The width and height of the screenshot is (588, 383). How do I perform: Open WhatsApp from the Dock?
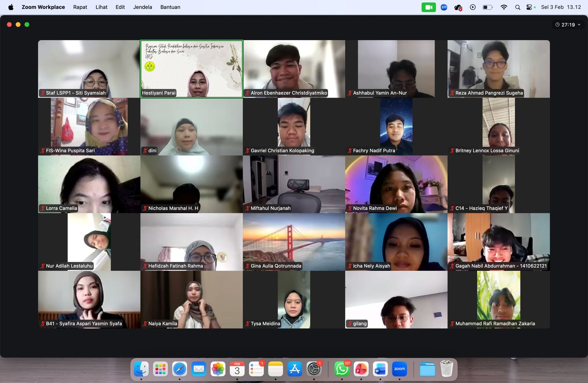pos(342,369)
